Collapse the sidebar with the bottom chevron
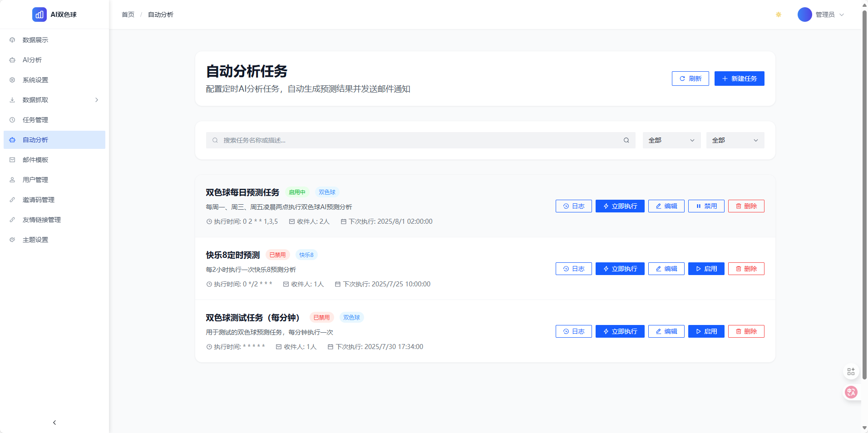 [54, 422]
